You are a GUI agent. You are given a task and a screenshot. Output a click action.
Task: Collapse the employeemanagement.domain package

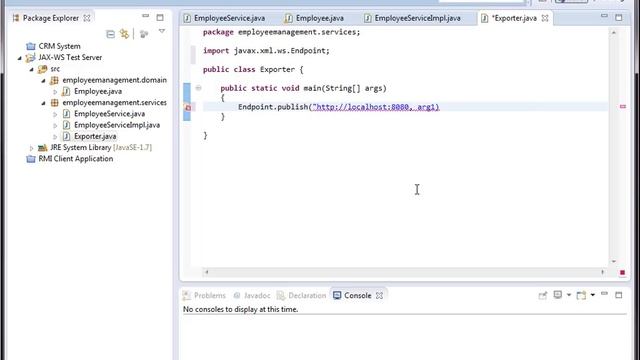coord(43,81)
